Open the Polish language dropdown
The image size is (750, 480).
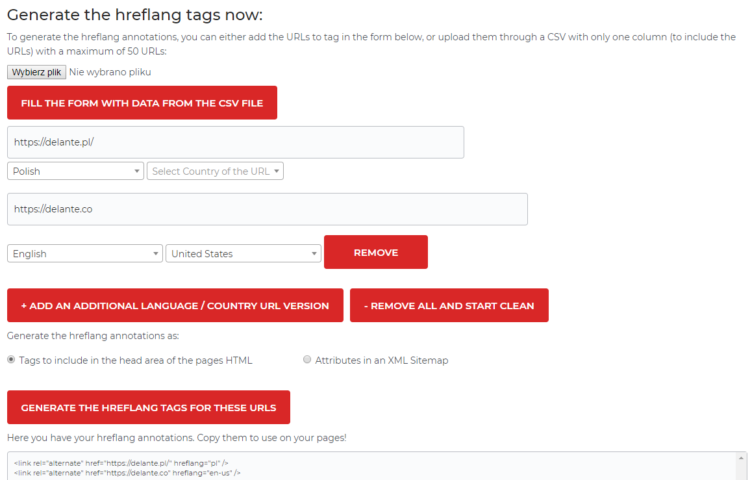[x=76, y=171]
